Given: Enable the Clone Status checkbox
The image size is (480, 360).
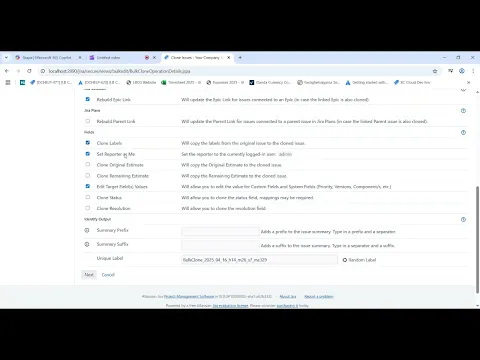Looking at the screenshot, I should (x=88, y=197).
